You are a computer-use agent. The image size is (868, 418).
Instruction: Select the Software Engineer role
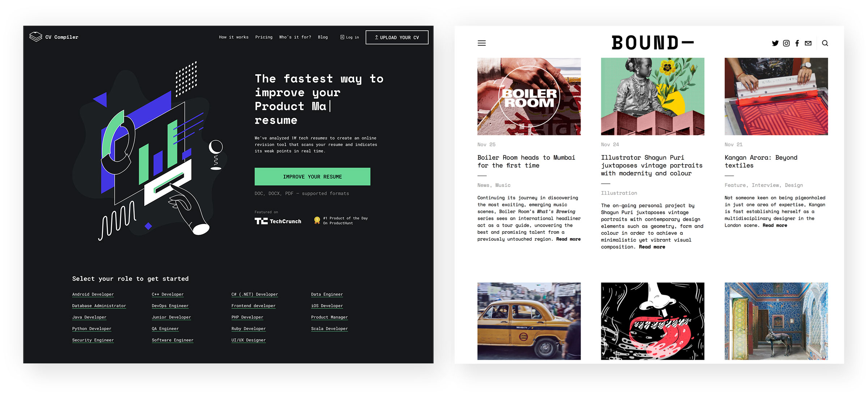click(x=173, y=340)
